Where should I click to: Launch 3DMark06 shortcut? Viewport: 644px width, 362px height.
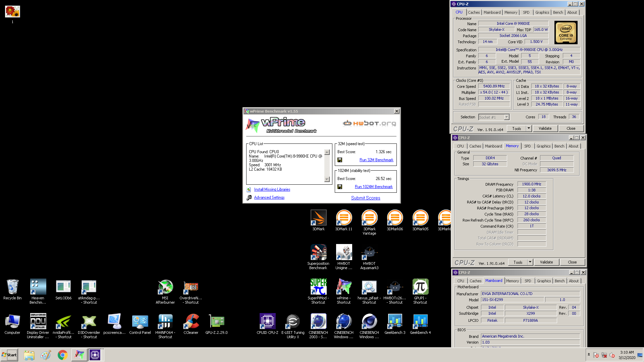(395, 220)
